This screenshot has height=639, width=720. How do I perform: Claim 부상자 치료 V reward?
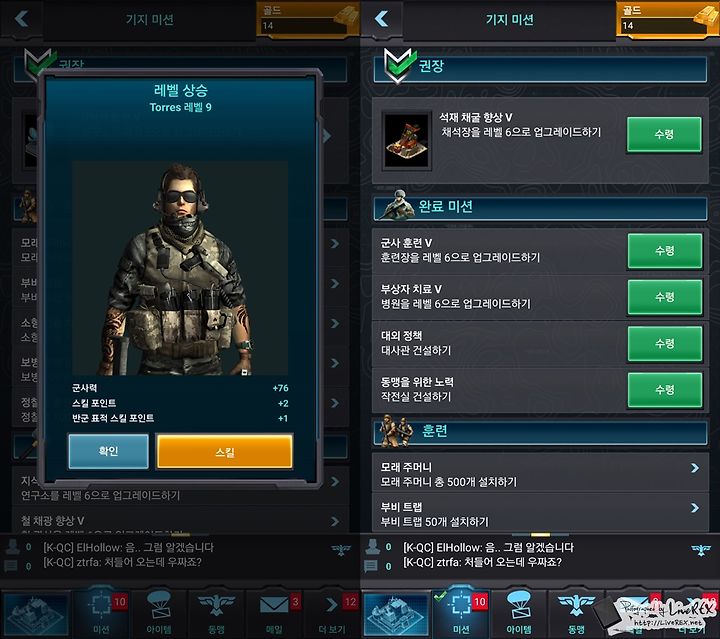tap(664, 297)
